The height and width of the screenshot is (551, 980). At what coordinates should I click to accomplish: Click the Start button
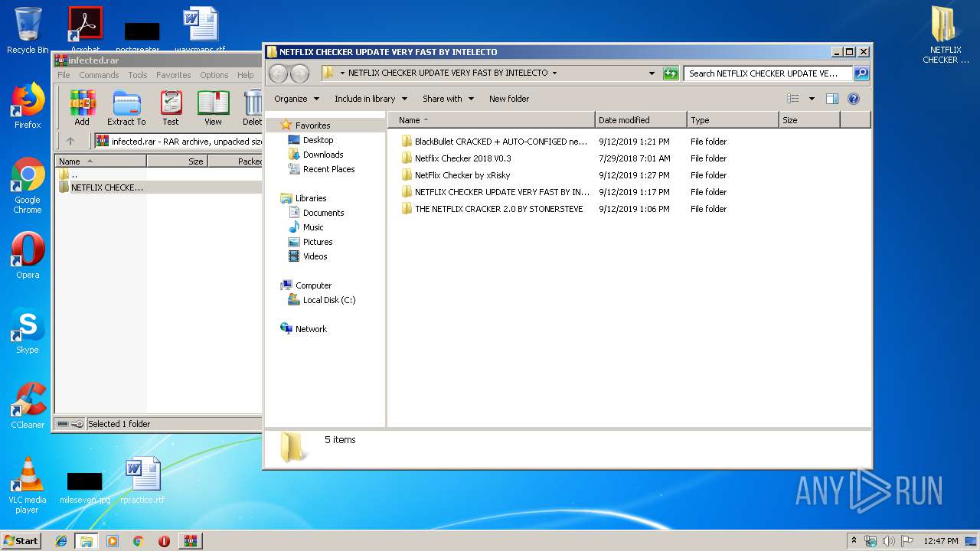click(21, 541)
